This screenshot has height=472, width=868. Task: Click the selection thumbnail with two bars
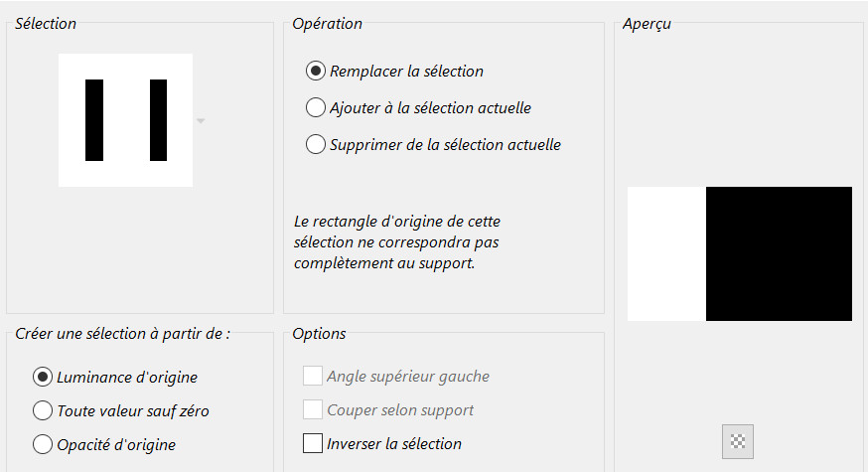[x=125, y=120]
